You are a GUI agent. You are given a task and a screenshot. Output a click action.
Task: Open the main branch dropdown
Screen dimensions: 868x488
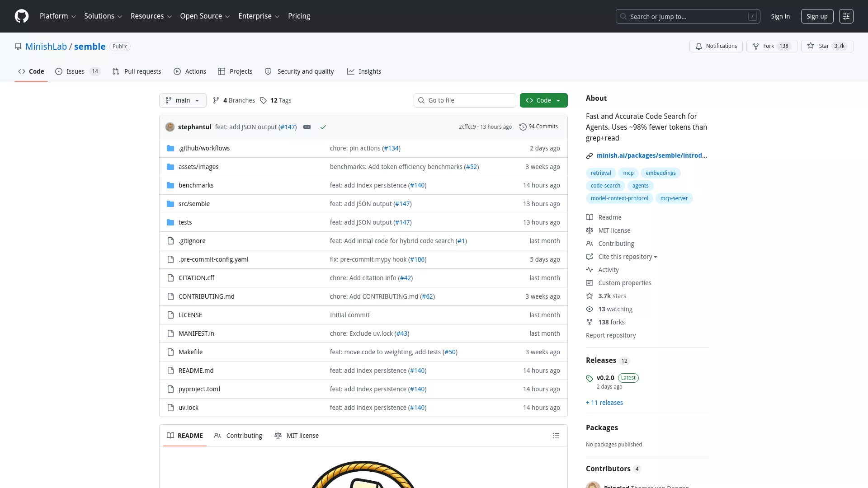point(183,100)
